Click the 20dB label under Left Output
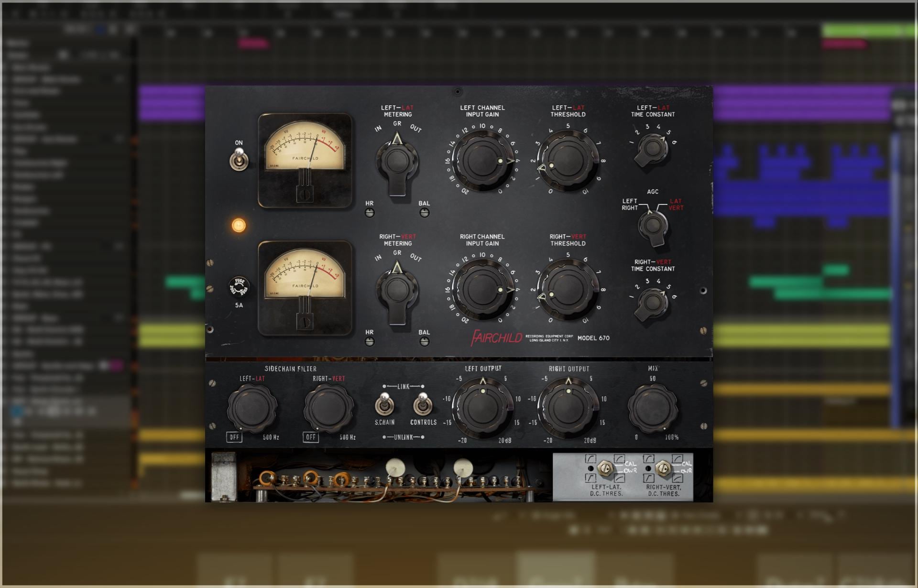The height and width of the screenshot is (588, 918). point(505,440)
